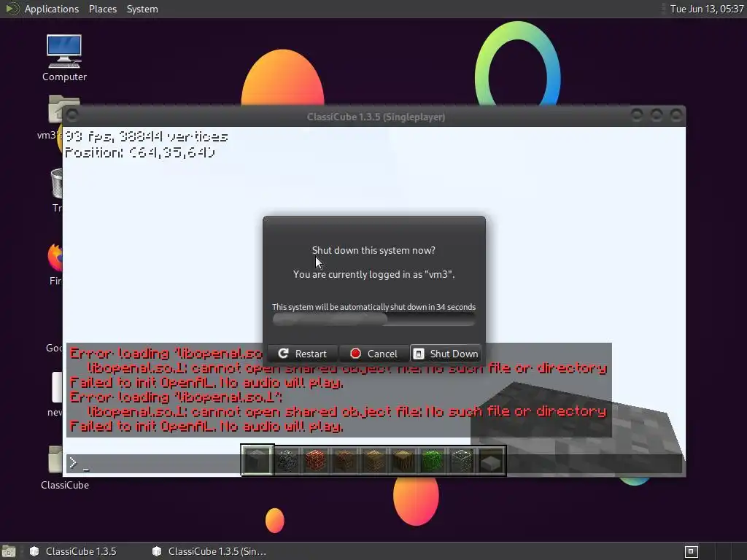Click the 'Position: (64,35,64)' text

point(140,152)
